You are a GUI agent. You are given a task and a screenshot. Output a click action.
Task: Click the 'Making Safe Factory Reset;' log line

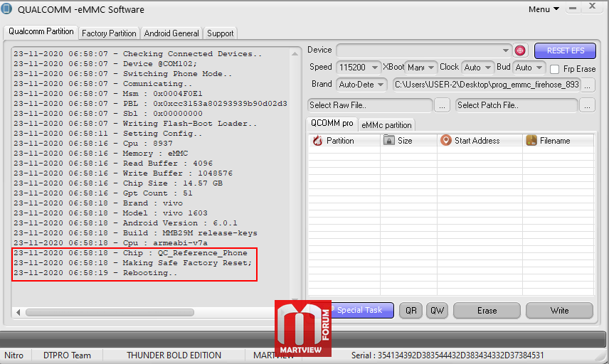pos(133,263)
